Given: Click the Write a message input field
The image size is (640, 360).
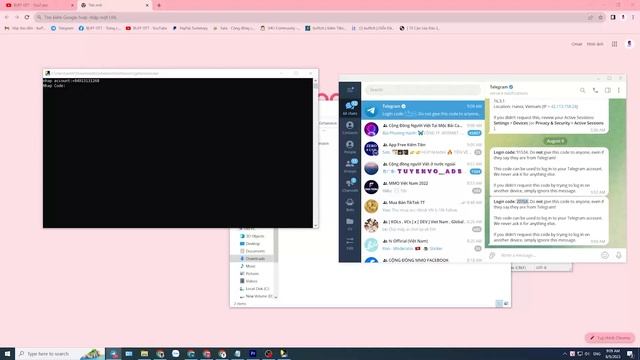Looking at the screenshot, I should pyautogui.click(x=548, y=255).
